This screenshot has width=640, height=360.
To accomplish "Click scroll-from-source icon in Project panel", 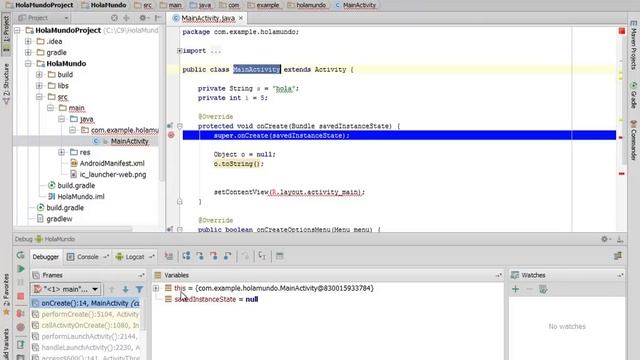I will (x=114, y=18).
